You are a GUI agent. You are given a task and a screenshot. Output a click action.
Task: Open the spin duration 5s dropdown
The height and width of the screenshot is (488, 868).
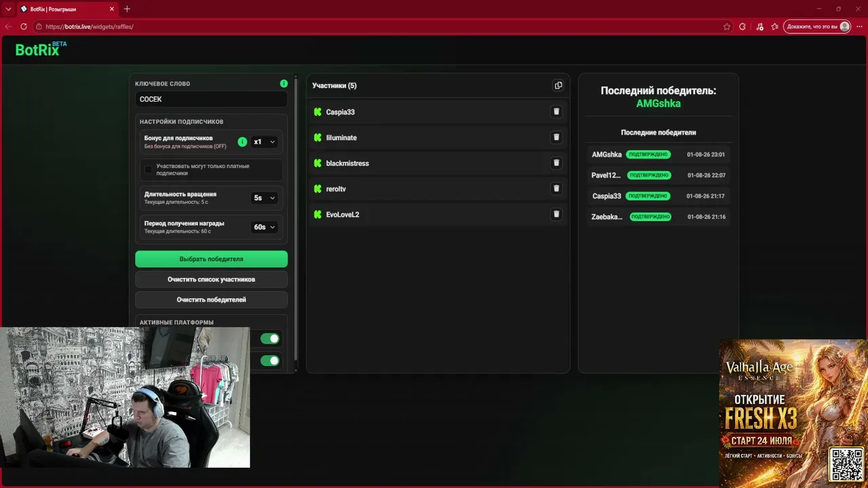pyautogui.click(x=264, y=198)
